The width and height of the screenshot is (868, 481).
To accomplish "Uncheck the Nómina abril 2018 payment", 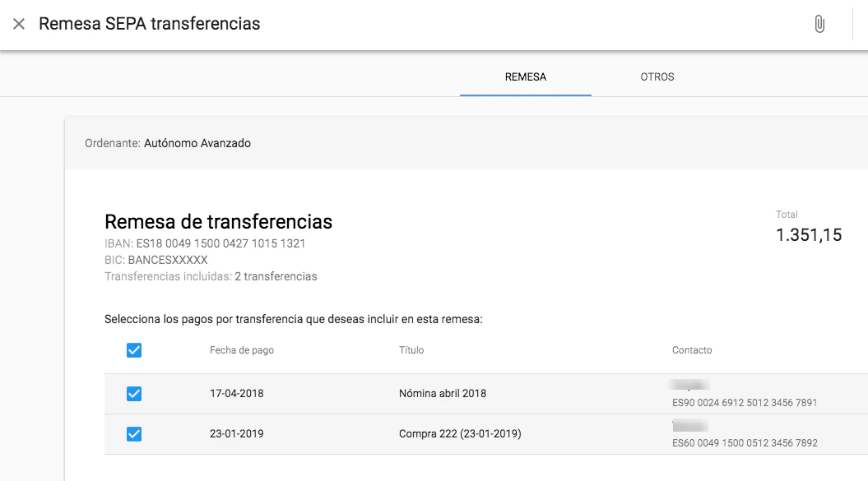I will (134, 394).
